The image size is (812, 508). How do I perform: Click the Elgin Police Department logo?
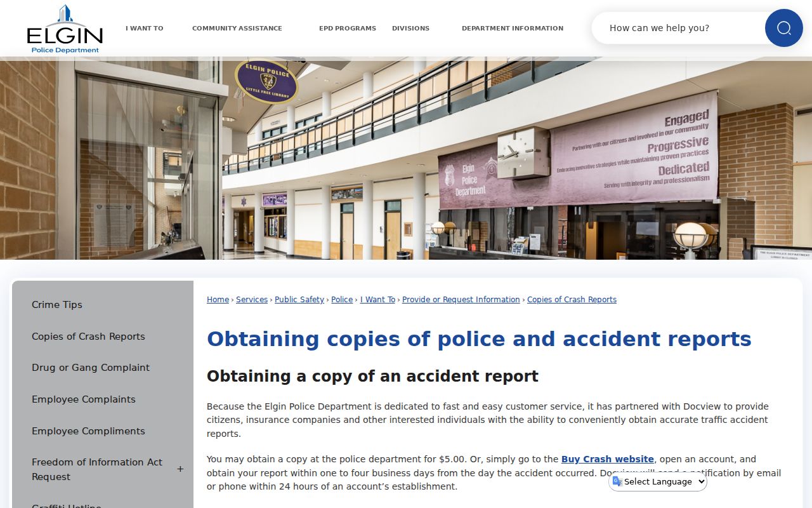(x=65, y=29)
